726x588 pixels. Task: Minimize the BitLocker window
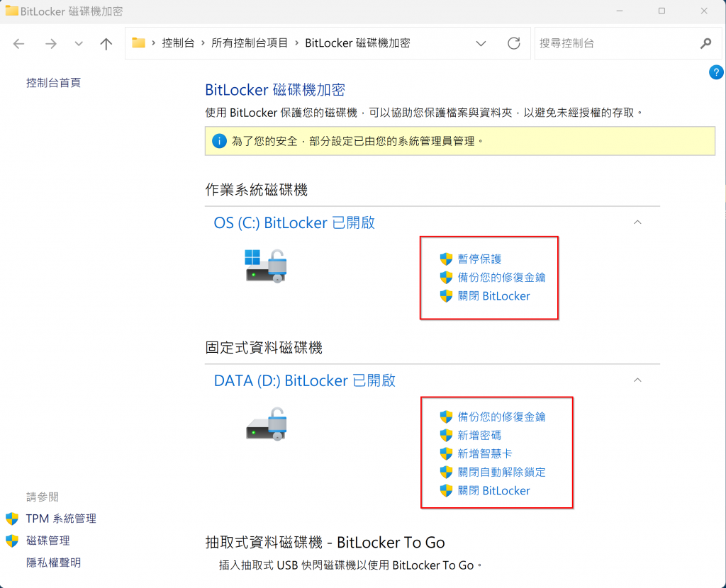(x=620, y=11)
